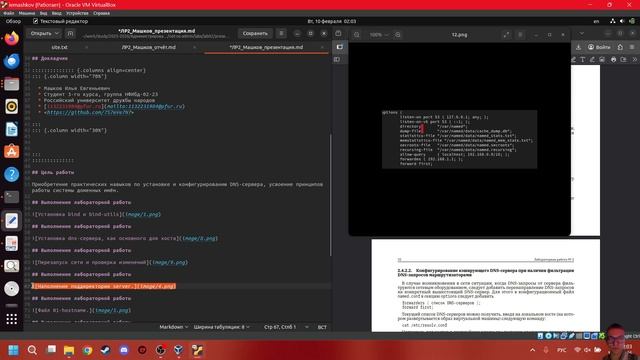Click the download icon in PDF viewer
This screenshot has height=360, width=640.
click(578, 47)
